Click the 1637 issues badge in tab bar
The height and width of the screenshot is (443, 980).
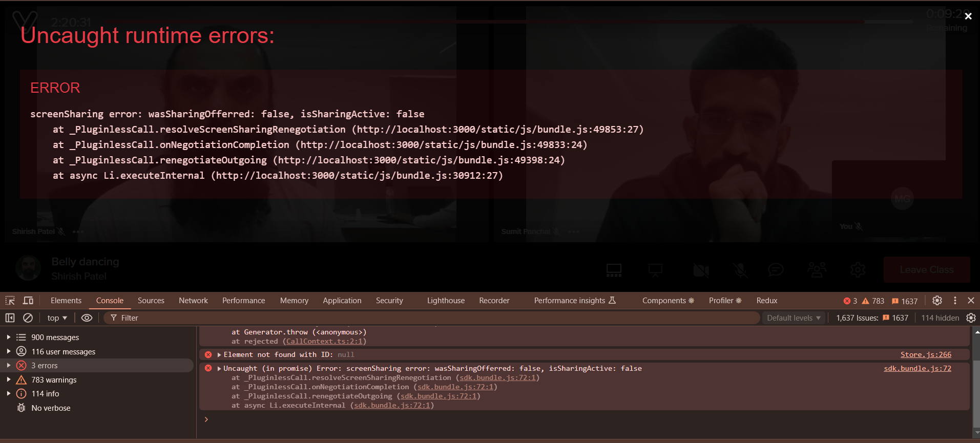click(905, 301)
